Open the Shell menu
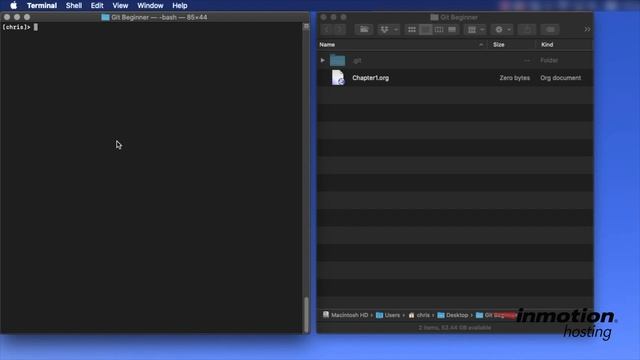The width and height of the screenshot is (640, 360). click(x=74, y=5)
